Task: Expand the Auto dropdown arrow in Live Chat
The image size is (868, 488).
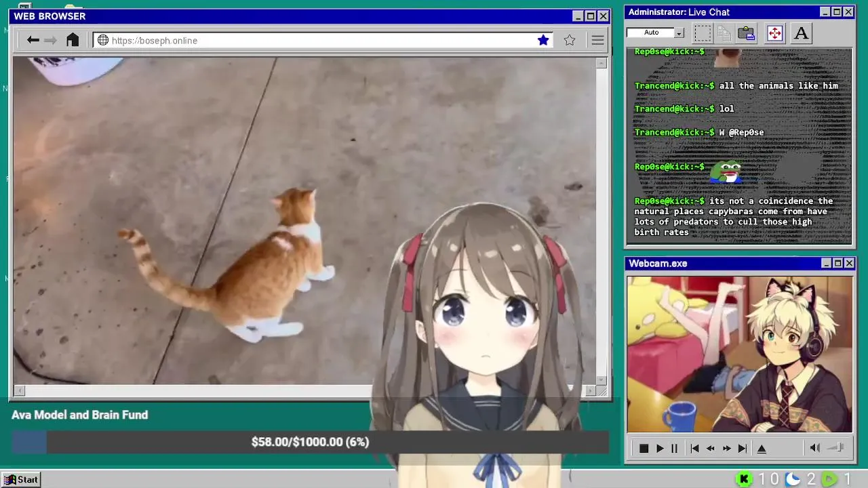Action: point(679,33)
